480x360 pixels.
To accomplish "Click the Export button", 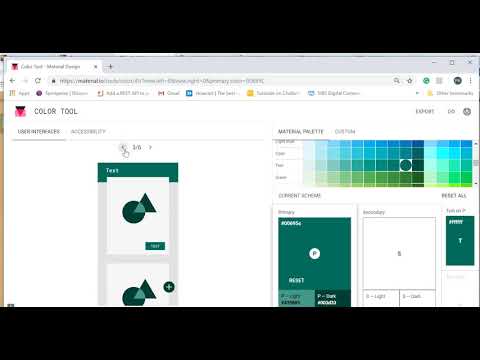I will [x=425, y=111].
